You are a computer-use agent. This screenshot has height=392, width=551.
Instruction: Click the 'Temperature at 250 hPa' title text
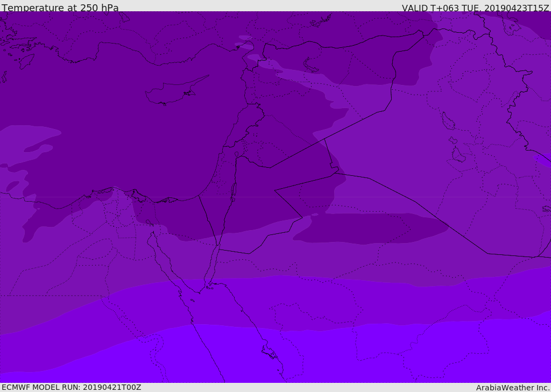pos(60,8)
